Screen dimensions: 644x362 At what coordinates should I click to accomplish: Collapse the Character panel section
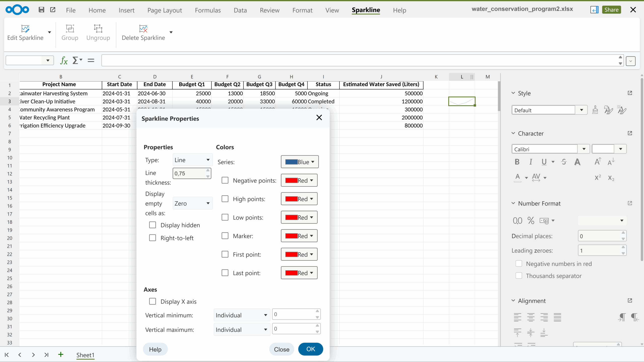point(513,133)
